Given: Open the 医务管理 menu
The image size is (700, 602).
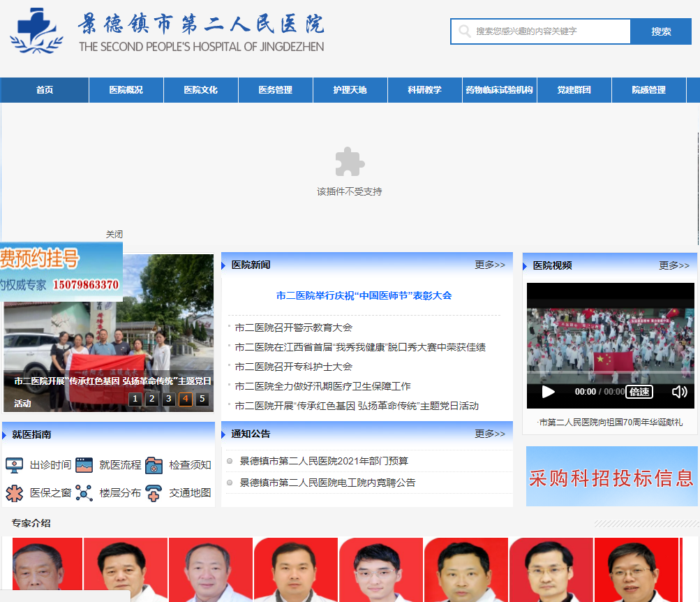Looking at the screenshot, I should click(x=276, y=90).
